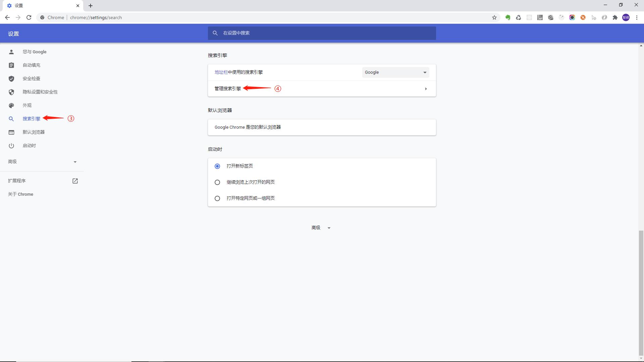Select 自动填充 in sidebar menu
This screenshot has width=644, height=362.
point(31,65)
